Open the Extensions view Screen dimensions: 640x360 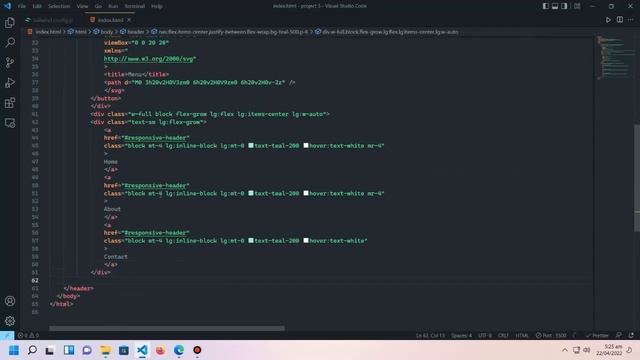(10, 103)
